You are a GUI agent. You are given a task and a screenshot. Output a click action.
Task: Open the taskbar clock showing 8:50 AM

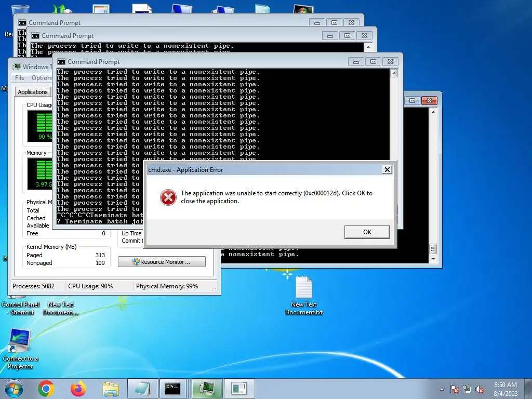pos(505,389)
